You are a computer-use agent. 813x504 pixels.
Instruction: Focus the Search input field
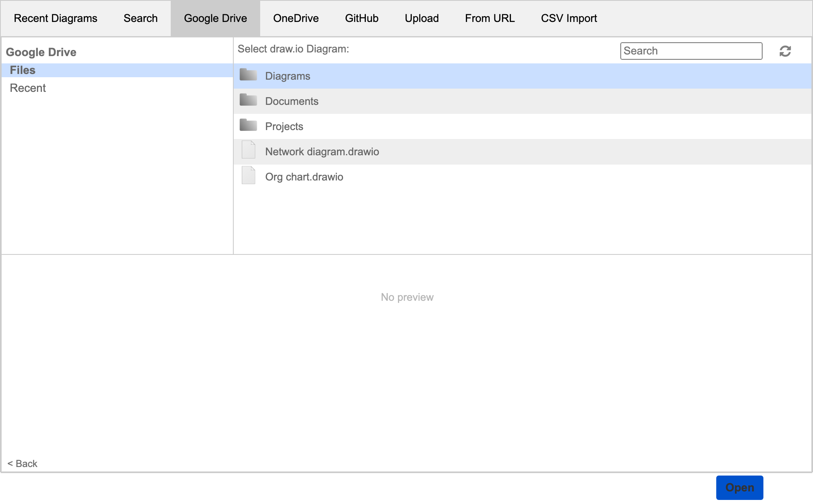(691, 51)
